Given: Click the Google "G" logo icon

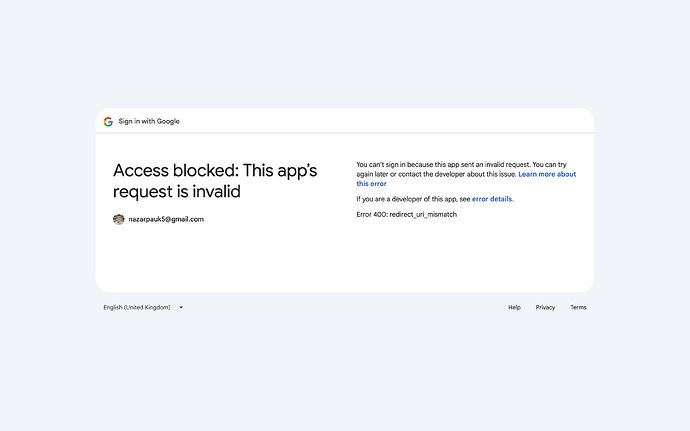Looking at the screenshot, I should [108, 122].
